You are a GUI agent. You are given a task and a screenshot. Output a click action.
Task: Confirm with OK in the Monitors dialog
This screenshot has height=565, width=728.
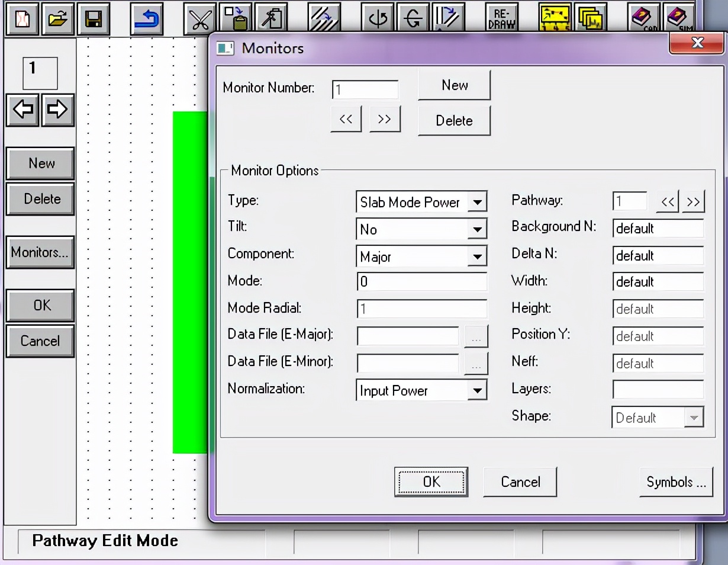point(431,481)
